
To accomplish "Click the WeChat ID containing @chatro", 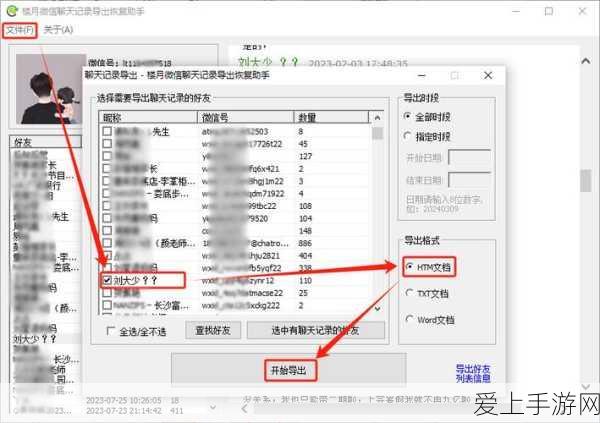I will [x=245, y=243].
